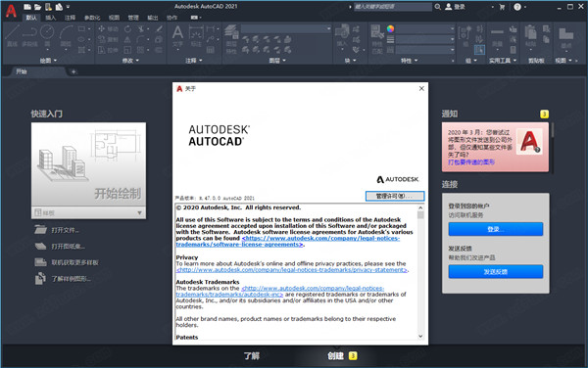
Task: Select the Rotate tool icon
Action: [127, 28]
